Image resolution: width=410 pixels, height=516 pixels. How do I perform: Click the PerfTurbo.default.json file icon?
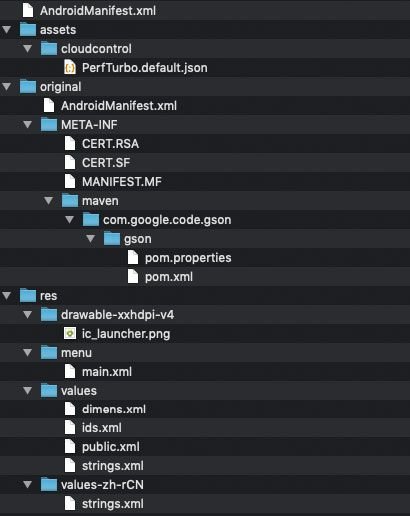(70, 68)
